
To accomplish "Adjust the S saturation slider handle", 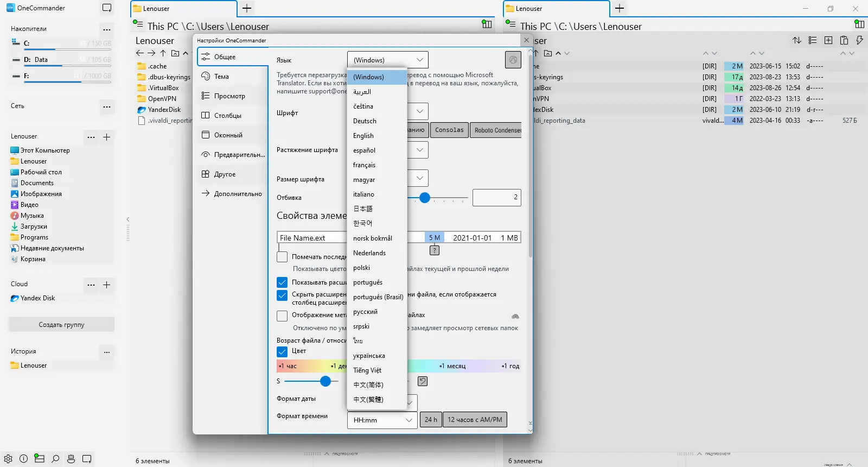I will [x=325, y=381].
